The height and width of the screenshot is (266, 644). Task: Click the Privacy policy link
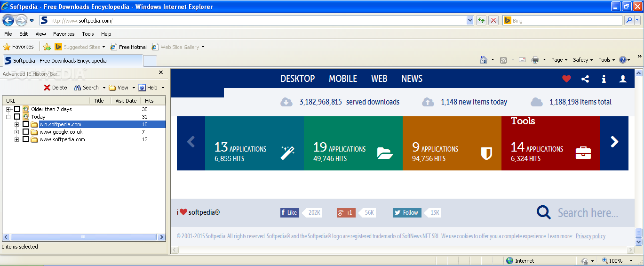tap(590, 236)
